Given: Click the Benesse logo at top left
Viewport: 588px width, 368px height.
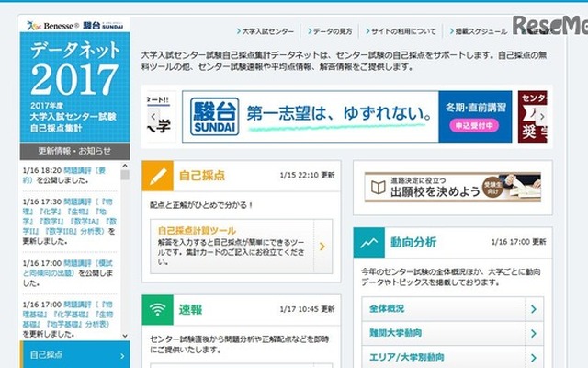Looking at the screenshot, I should (53, 26).
